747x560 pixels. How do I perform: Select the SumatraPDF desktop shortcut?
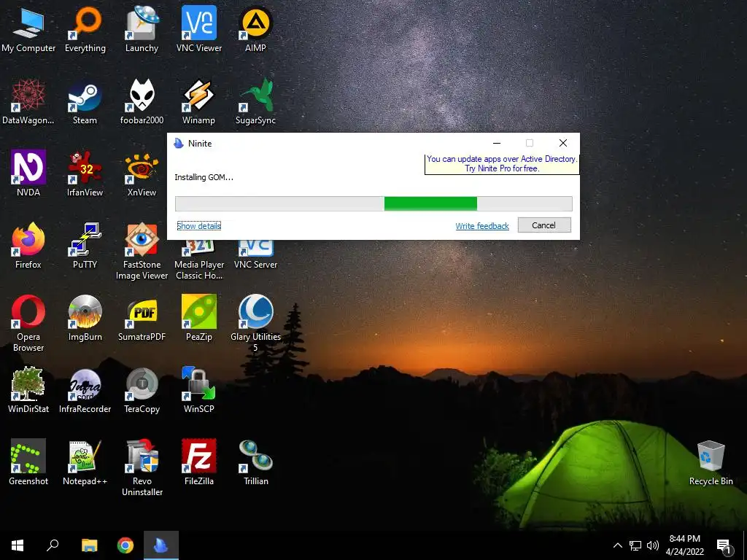coord(142,318)
